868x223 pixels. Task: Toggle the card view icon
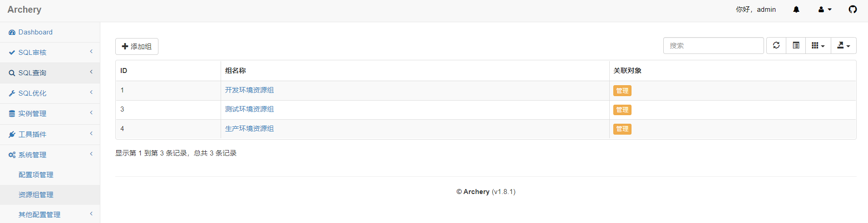pyautogui.click(x=796, y=45)
